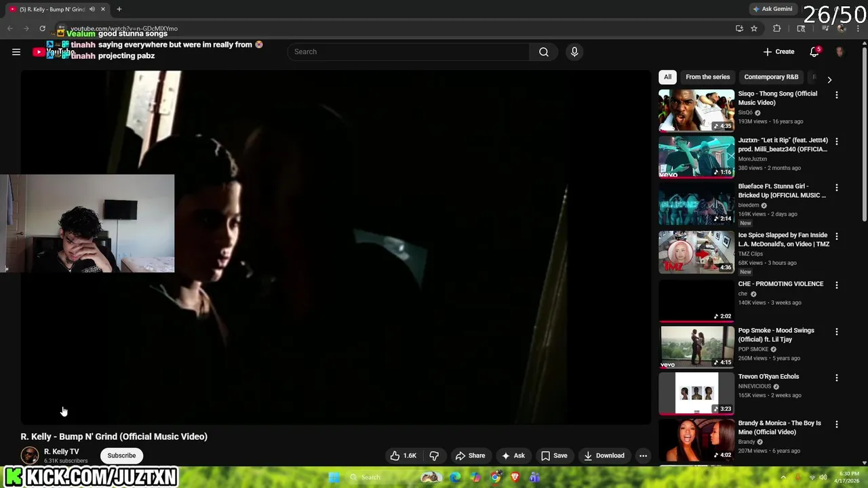Viewport: 868px width, 488px height.
Task: Open the YouTube notifications bell
Action: [814, 52]
